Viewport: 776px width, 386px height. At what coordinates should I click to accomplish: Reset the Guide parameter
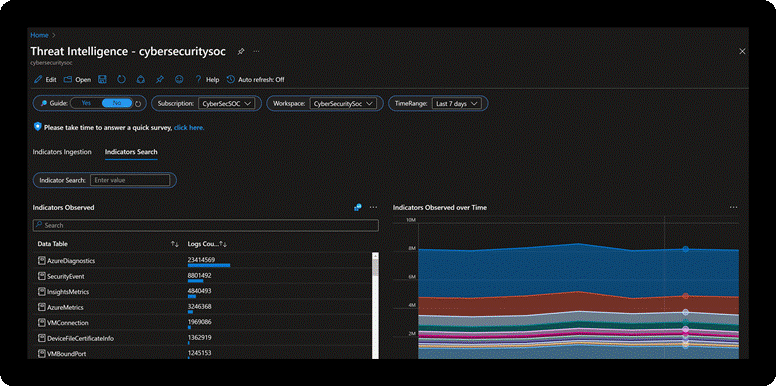click(139, 103)
